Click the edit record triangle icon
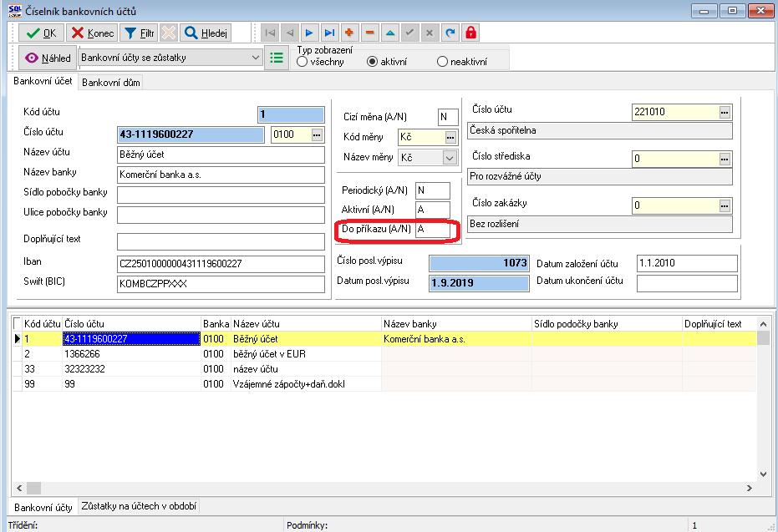The width and height of the screenshot is (778, 532). tap(390, 33)
